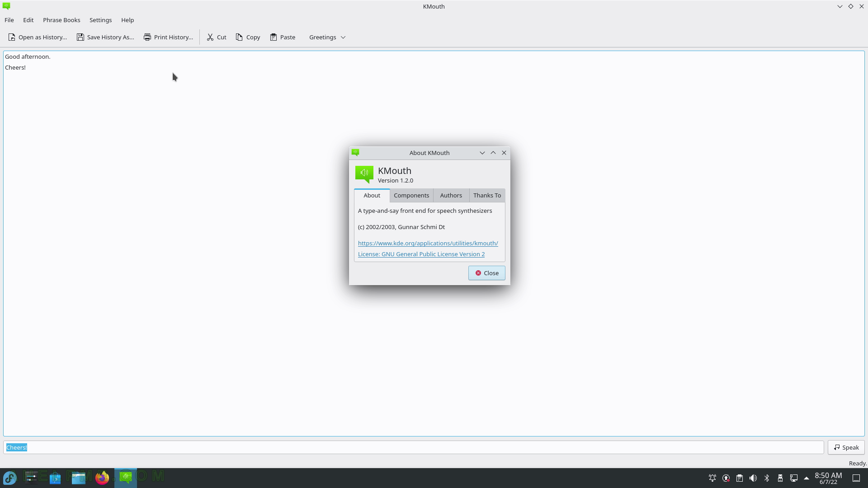Viewport: 868px width, 488px height.
Task: Click the main window KMouth title icon
Action: point(6,6)
